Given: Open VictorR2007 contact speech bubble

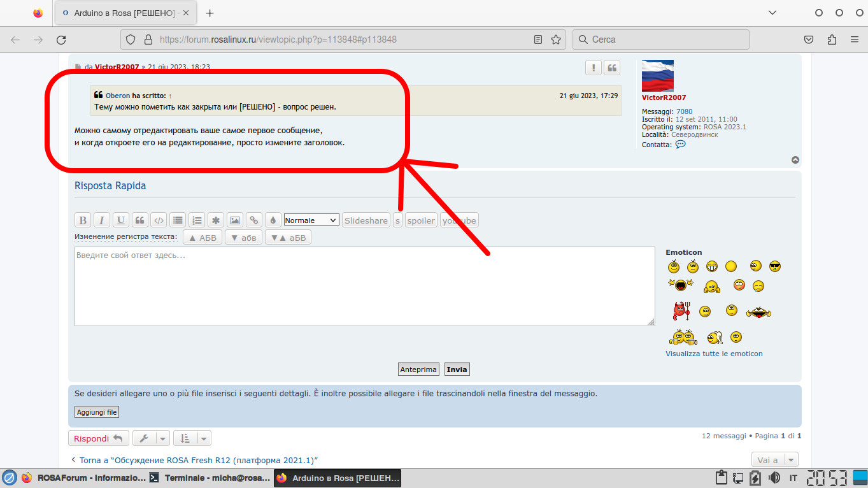Looking at the screenshot, I should pyautogui.click(x=680, y=145).
